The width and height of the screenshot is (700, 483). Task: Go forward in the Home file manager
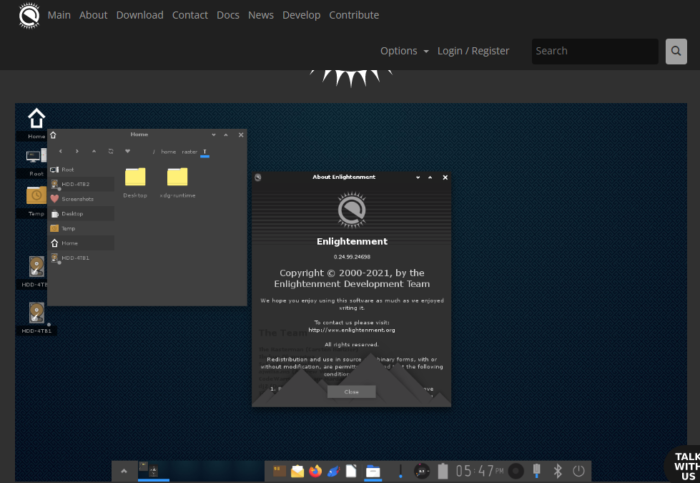coord(77,151)
